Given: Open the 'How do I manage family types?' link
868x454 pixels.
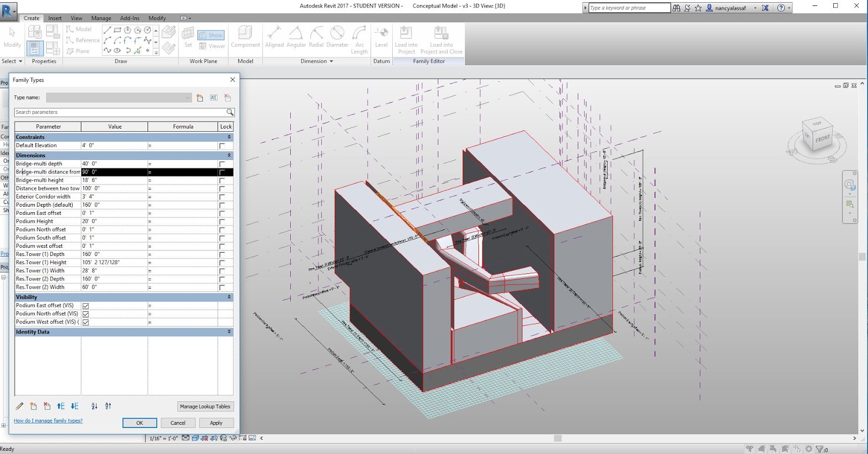Looking at the screenshot, I should [x=48, y=421].
